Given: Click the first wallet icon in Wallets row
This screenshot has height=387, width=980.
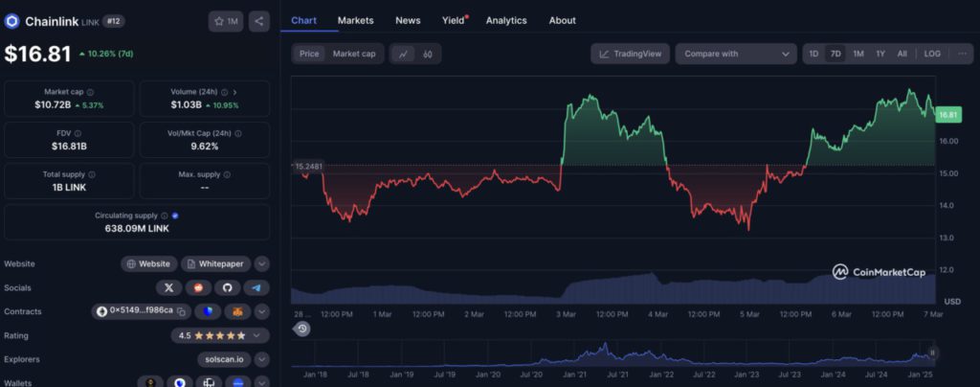Looking at the screenshot, I should (x=150, y=382).
